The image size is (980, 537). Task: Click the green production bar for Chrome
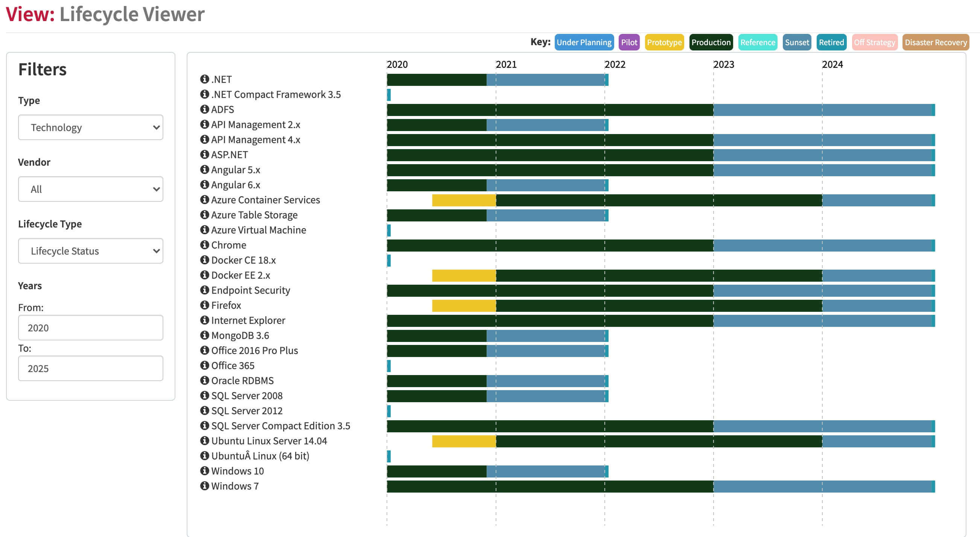pos(550,246)
